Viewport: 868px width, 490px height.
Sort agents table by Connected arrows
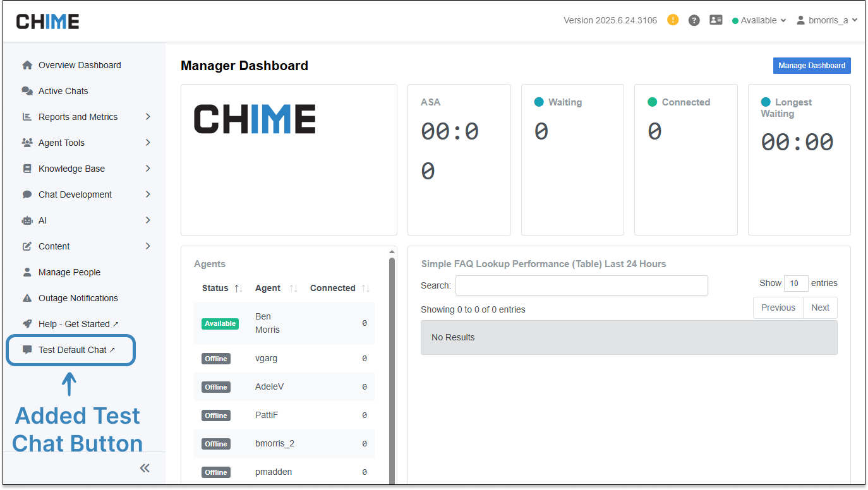[366, 289]
